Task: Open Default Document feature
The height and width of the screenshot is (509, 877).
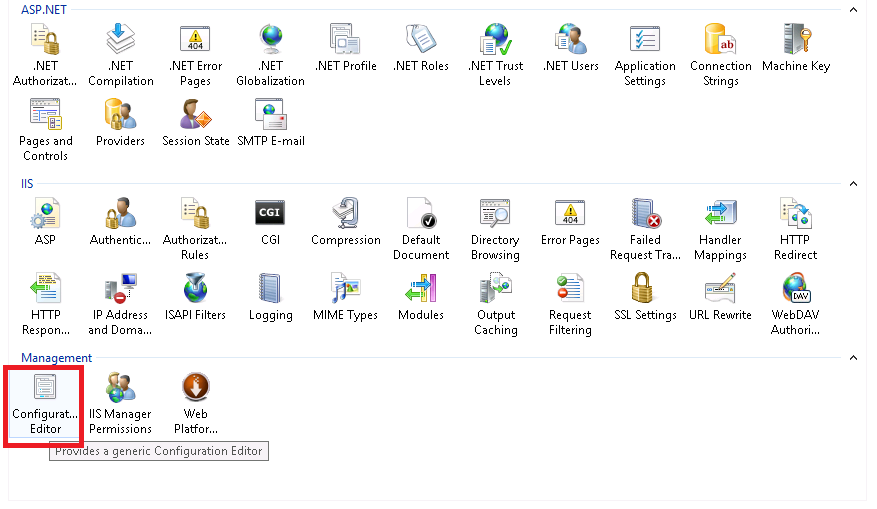Action: click(x=421, y=229)
